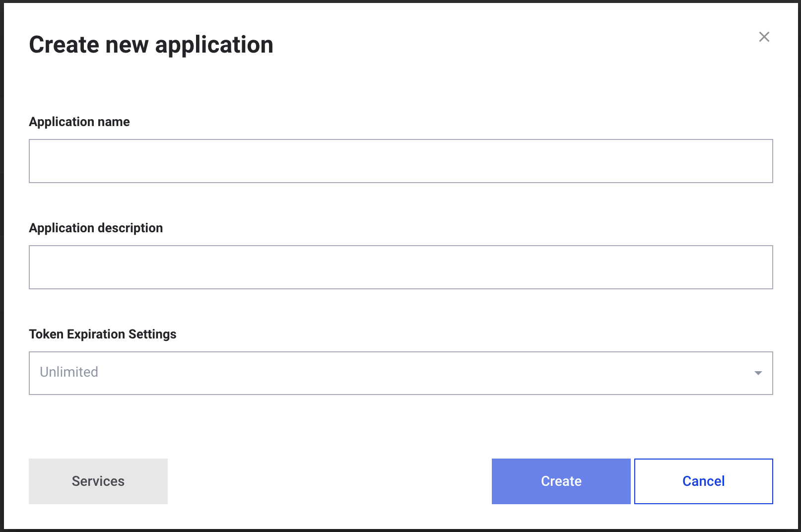Click the dropdown arrow on Token Expiration
The image size is (801, 532).
pos(757,373)
